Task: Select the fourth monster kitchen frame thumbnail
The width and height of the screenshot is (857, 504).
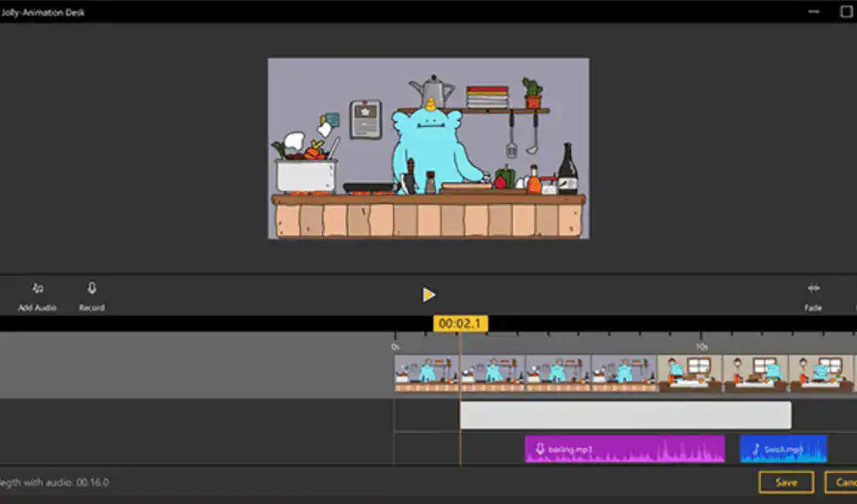Action: point(624,373)
